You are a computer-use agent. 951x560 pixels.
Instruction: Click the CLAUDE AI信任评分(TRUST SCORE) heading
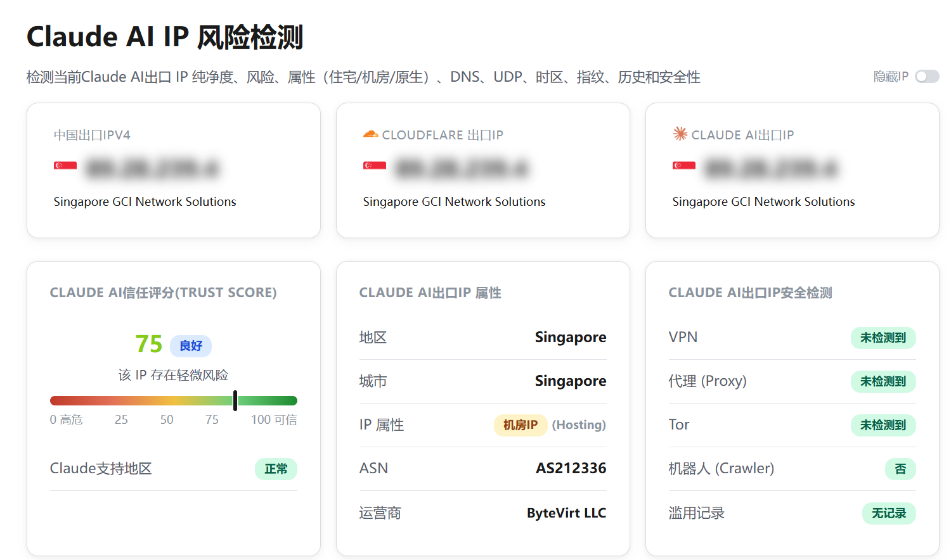[x=164, y=293]
